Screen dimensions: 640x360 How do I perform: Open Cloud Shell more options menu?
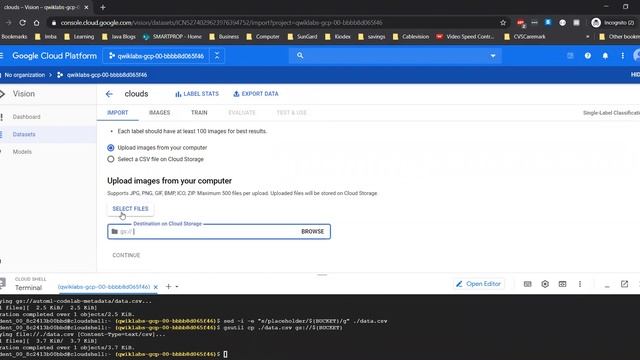tap(580, 284)
